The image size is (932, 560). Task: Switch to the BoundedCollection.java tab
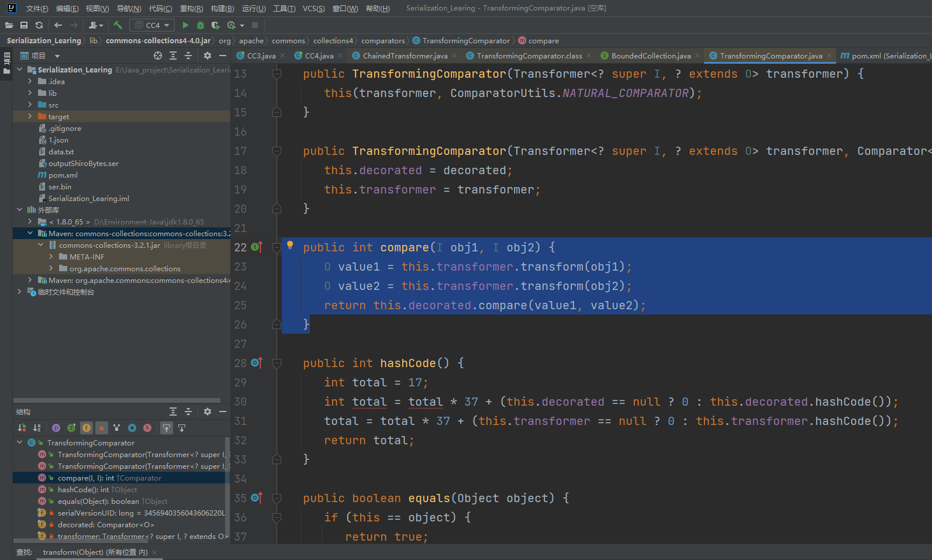point(651,56)
